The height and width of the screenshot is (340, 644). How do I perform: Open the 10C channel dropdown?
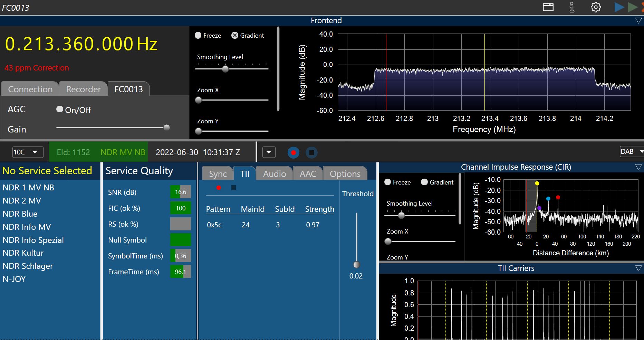28,152
